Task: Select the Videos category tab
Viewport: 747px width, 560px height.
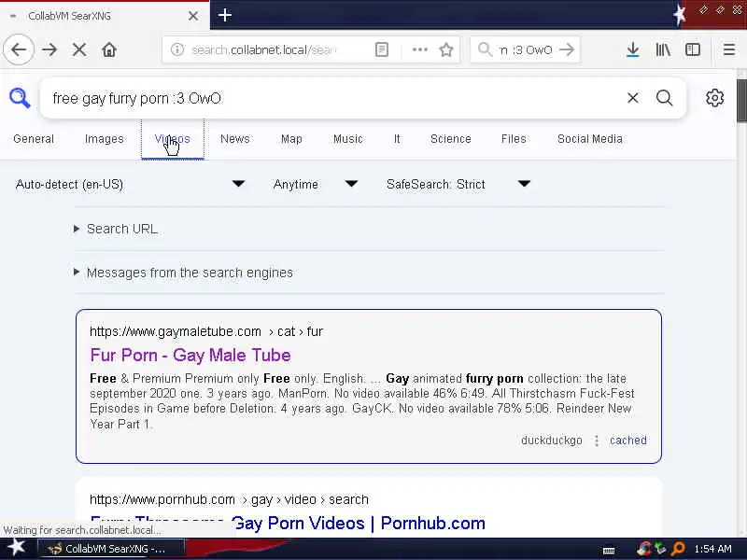Action: (x=173, y=139)
